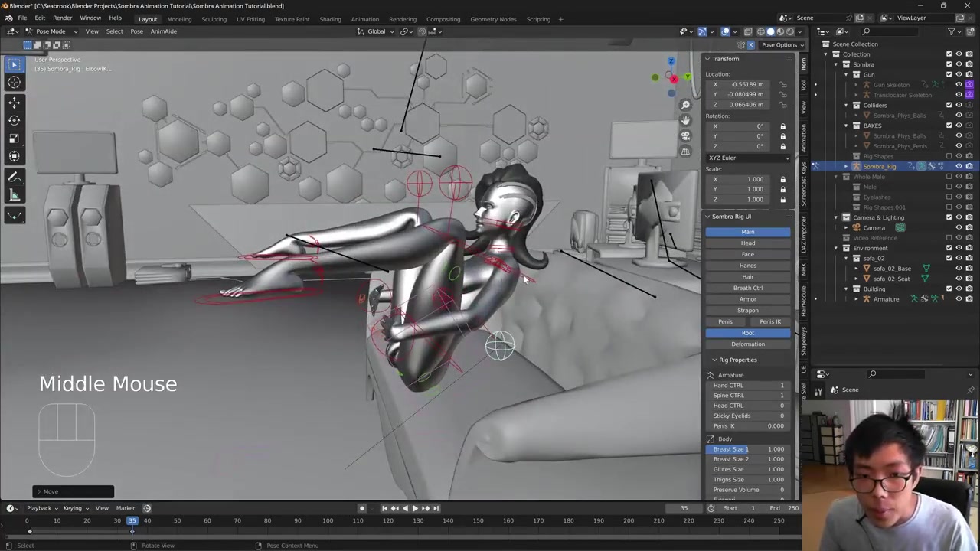The image size is (980, 551).
Task: Click the zoom magnifier icon in viewport
Action: point(685,105)
